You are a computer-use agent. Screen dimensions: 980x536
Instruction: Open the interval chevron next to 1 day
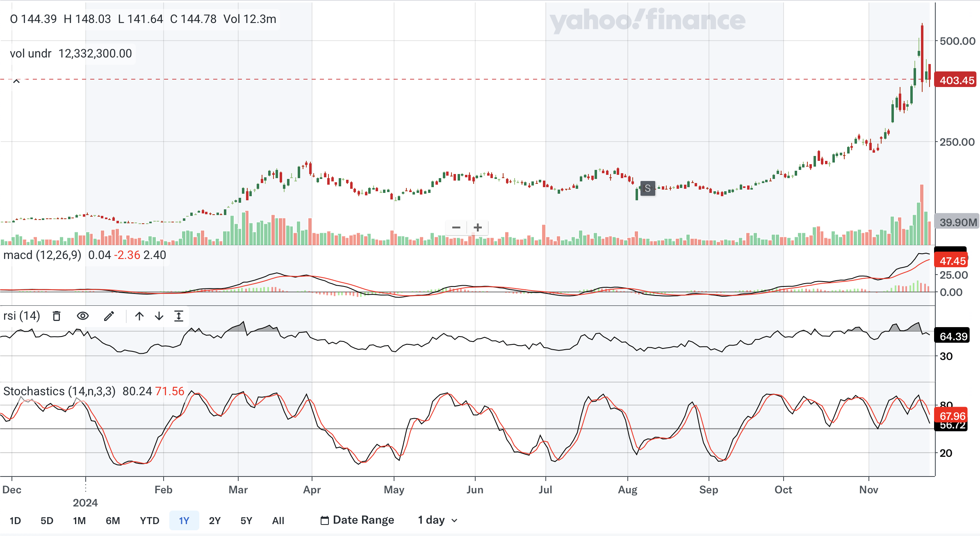[x=454, y=520]
